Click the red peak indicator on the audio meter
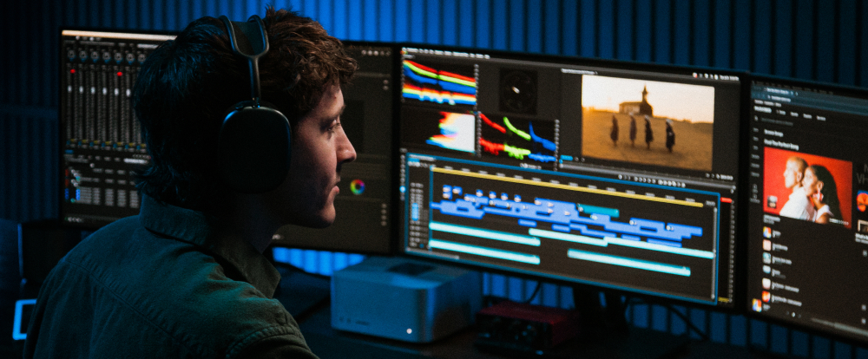Viewport: 868px width, 359px height. coord(725,200)
